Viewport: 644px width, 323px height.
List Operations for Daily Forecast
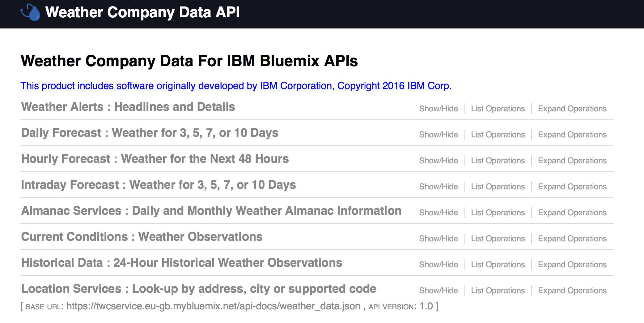click(498, 135)
